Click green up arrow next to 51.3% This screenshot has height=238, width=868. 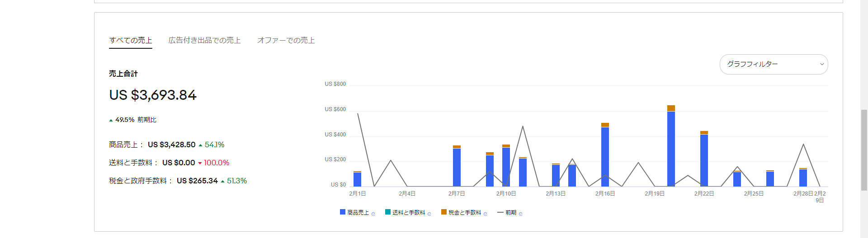tap(222, 181)
